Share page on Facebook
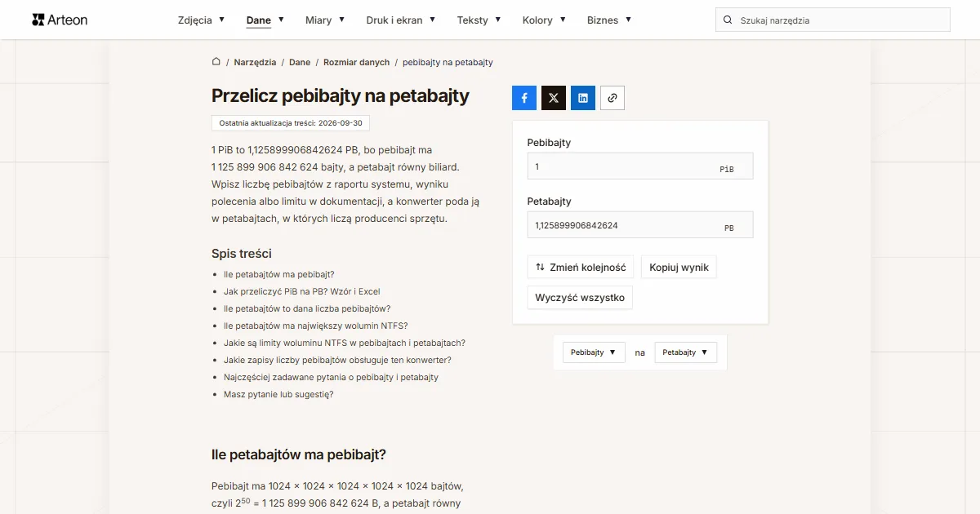The height and width of the screenshot is (514, 980). (x=524, y=98)
